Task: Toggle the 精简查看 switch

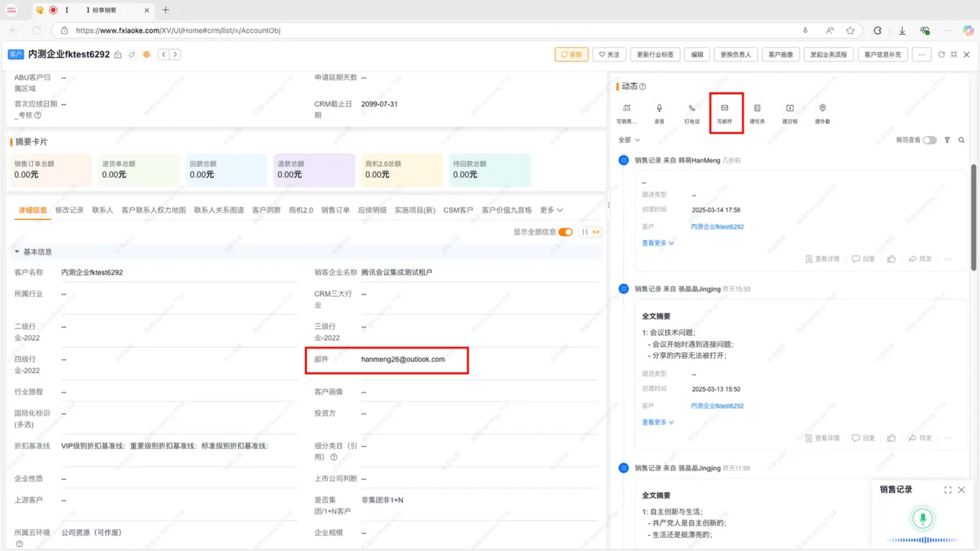Action: (x=929, y=140)
